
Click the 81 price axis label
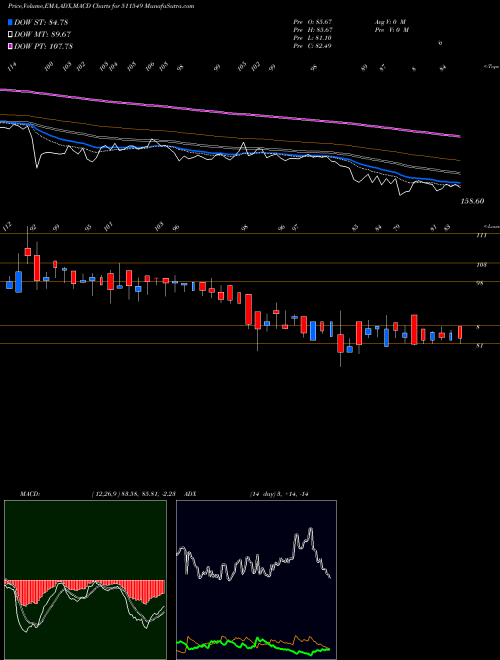click(479, 346)
